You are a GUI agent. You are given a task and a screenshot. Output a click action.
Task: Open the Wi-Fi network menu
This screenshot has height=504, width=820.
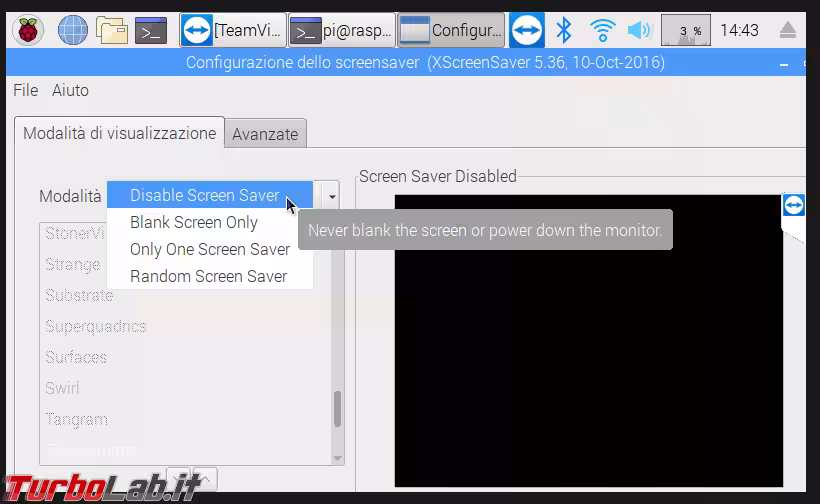(602, 30)
